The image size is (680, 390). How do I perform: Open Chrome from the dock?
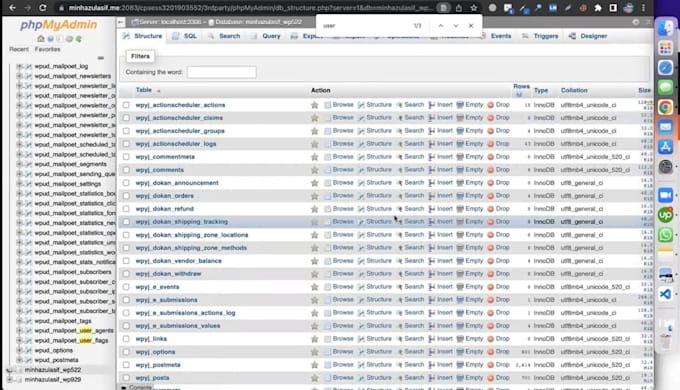[665, 107]
